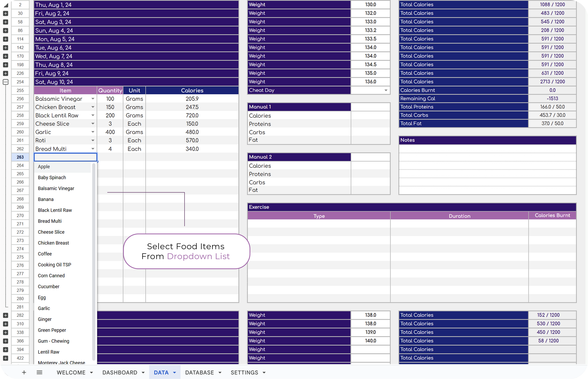Choose Cooking Oil TSP from the list
Viewport: 588px width, 379px height.
pos(55,265)
